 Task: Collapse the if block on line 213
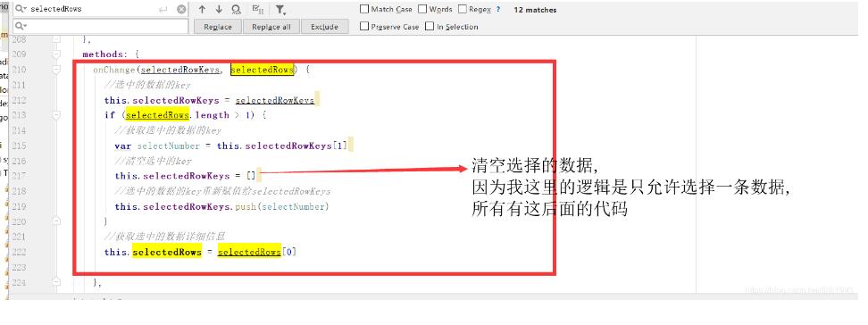click(x=56, y=115)
